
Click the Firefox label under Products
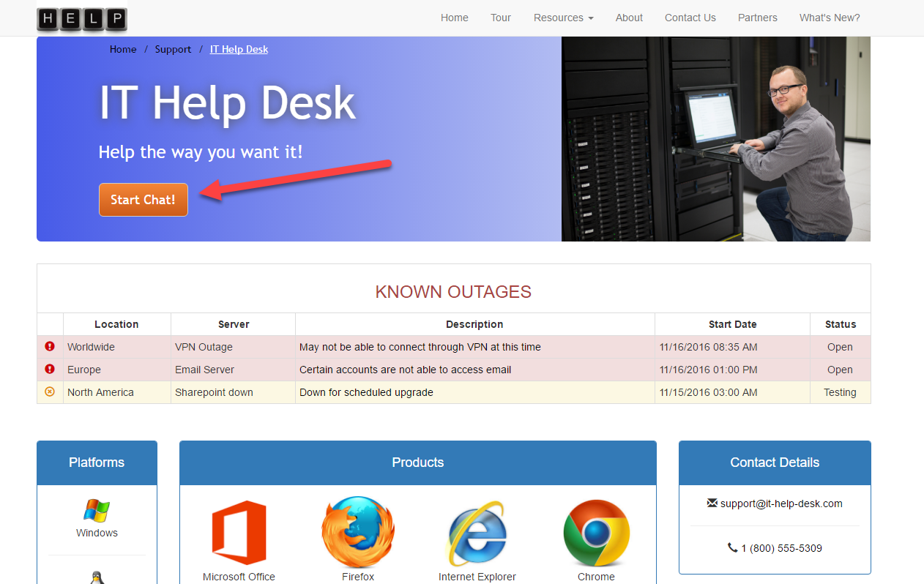pyautogui.click(x=358, y=577)
